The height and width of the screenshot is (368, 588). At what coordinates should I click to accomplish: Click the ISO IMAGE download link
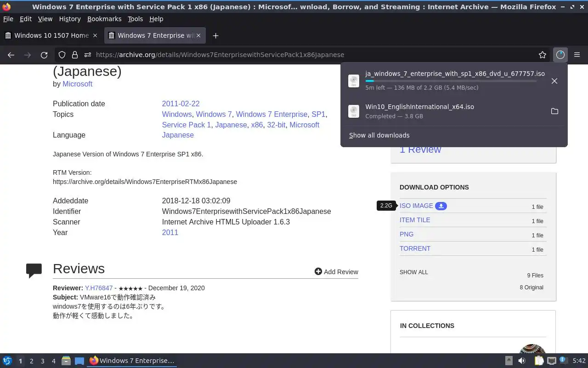416,206
